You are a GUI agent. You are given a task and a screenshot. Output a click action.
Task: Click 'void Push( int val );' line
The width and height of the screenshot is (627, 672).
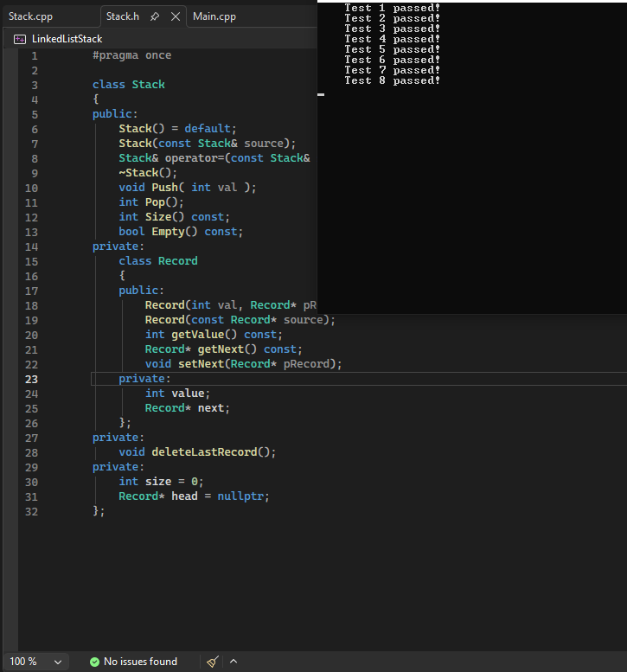click(188, 188)
